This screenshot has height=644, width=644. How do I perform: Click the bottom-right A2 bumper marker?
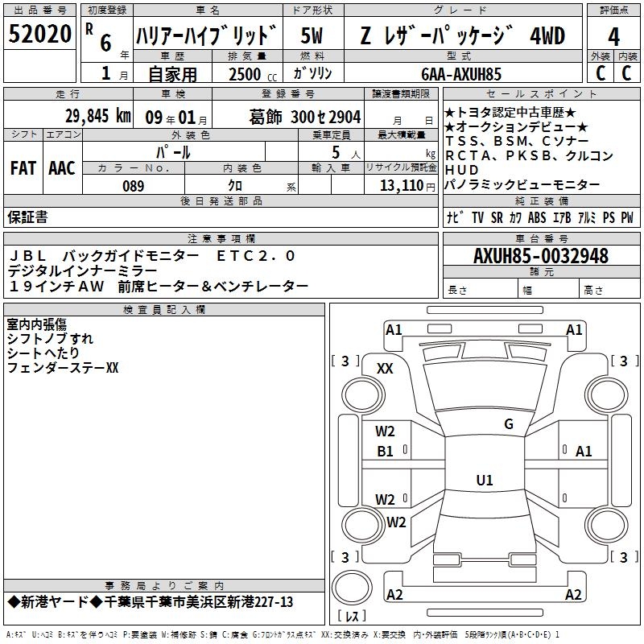pos(573,595)
